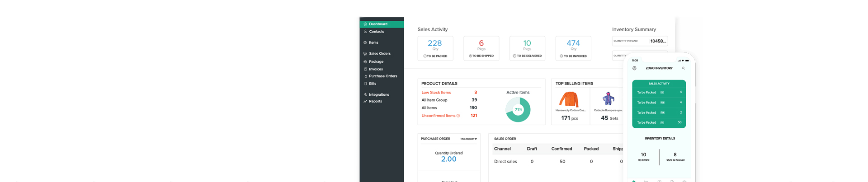Click the Unconfirmed Items info icon
868x182 pixels.
pos(458,116)
